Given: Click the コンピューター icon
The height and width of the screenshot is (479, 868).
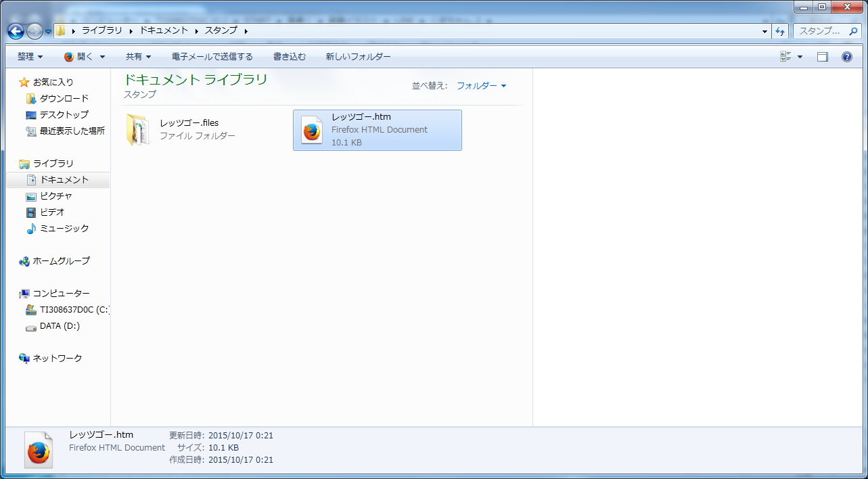Looking at the screenshot, I should tap(24, 293).
